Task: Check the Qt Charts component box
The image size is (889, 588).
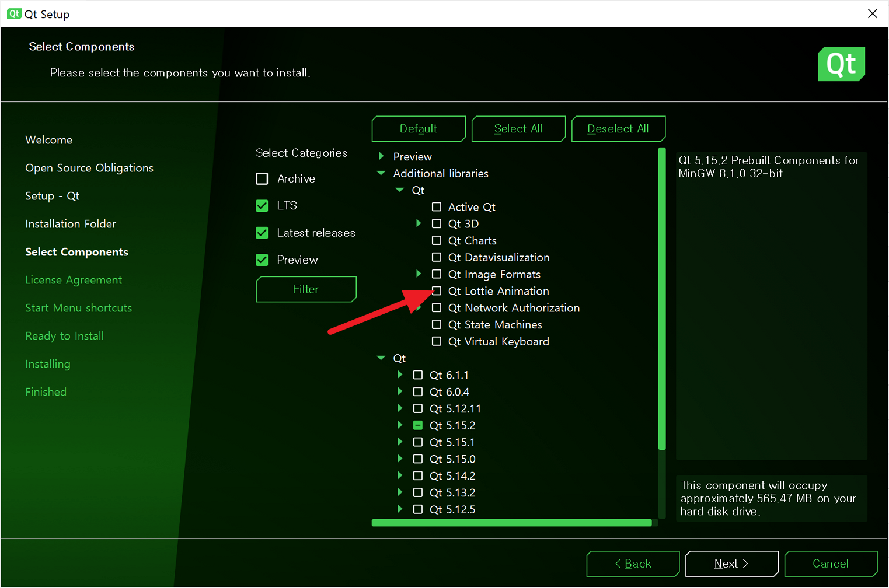Action: (x=437, y=240)
